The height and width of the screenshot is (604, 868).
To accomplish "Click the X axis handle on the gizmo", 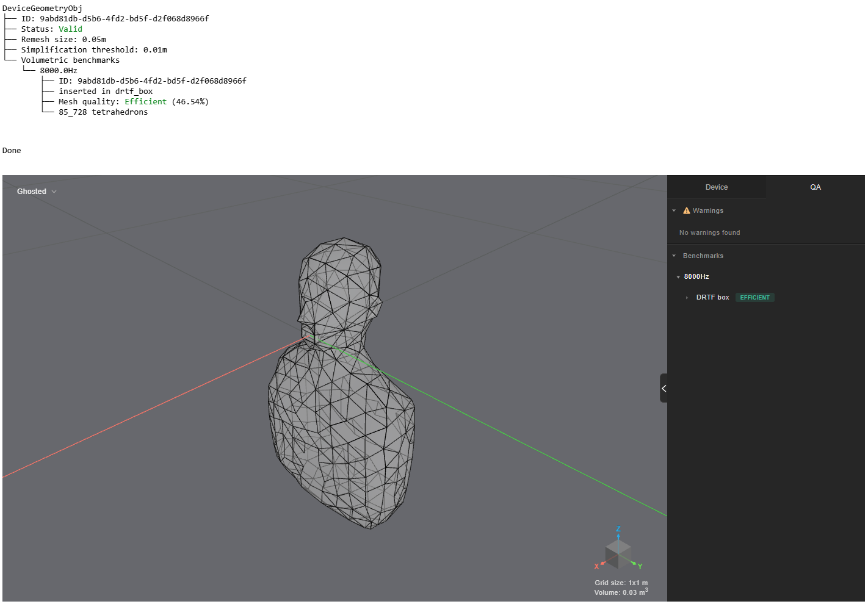I will click(597, 566).
